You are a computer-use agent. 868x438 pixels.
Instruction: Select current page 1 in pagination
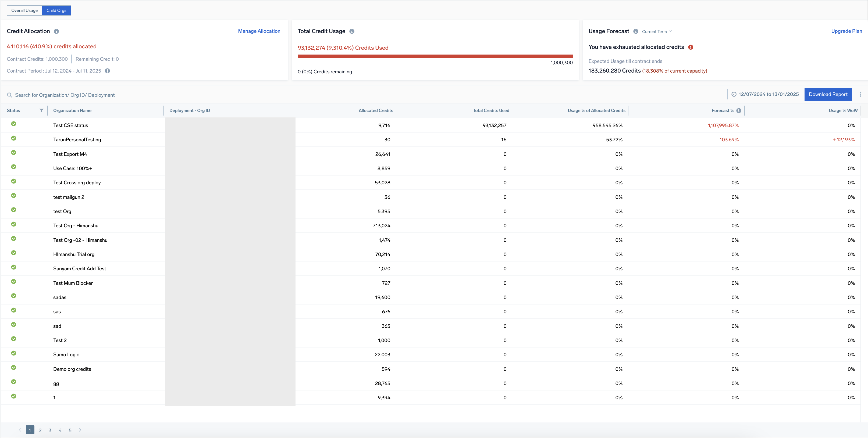(30, 430)
